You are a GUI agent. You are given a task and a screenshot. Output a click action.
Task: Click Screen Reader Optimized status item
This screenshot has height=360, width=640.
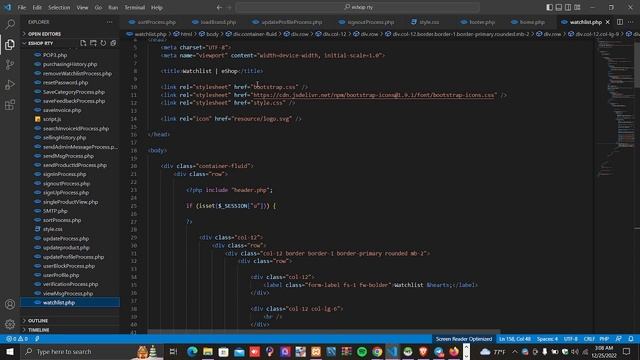[x=464, y=339]
